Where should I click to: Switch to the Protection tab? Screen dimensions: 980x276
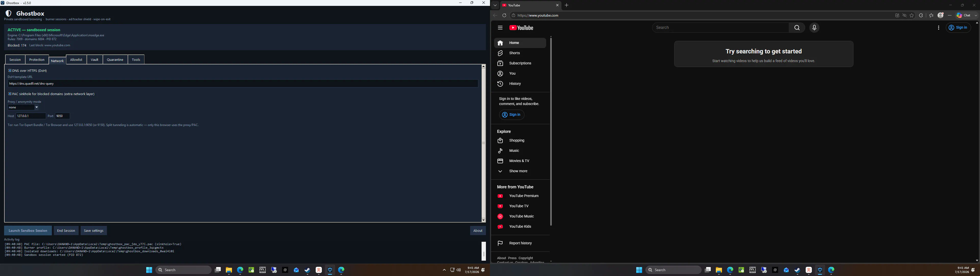click(x=37, y=60)
